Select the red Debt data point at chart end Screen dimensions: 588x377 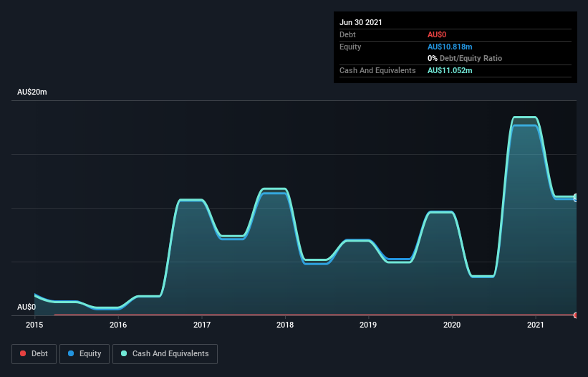(x=576, y=315)
